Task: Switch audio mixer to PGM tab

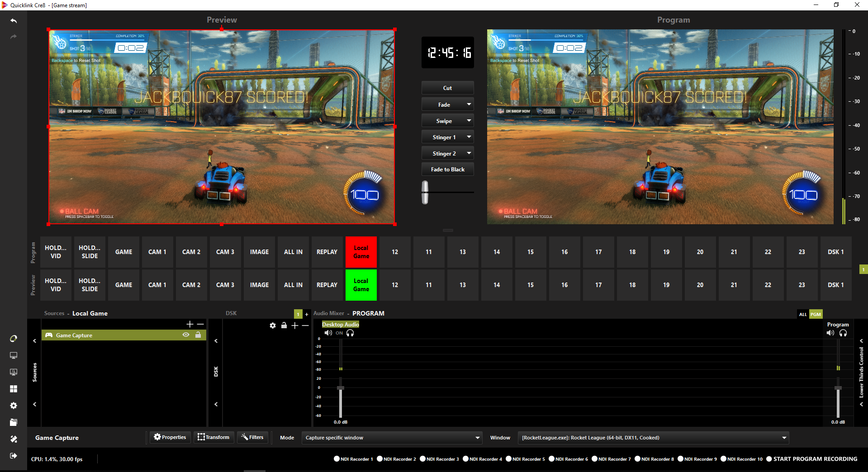Action: (816, 314)
